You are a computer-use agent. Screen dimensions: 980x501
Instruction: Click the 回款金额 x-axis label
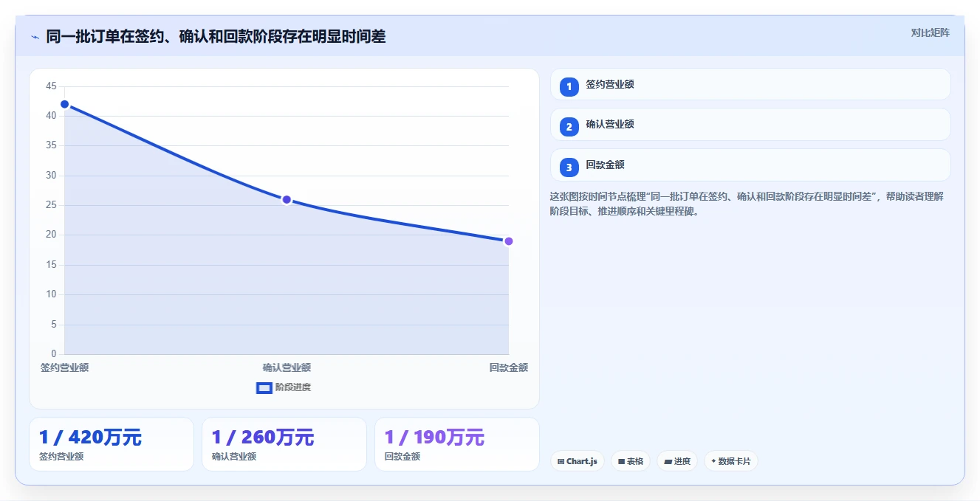coord(509,367)
